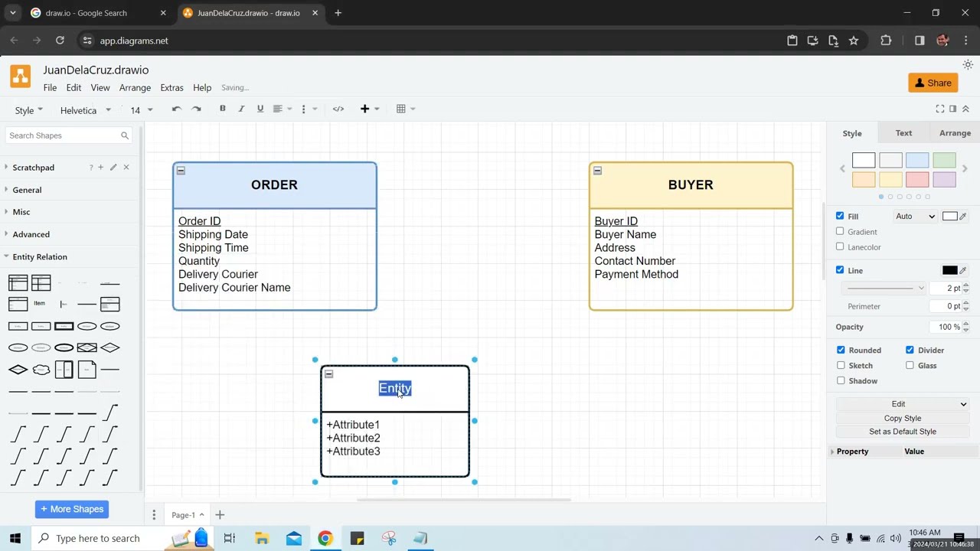Toggle the format panel icon
The image size is (980, 551).
(952, 109)
